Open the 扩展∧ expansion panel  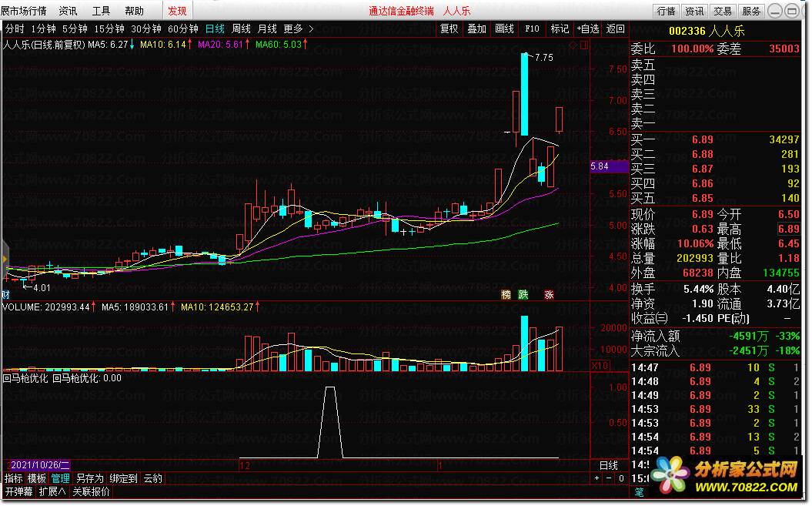click(x=52, y=491)
